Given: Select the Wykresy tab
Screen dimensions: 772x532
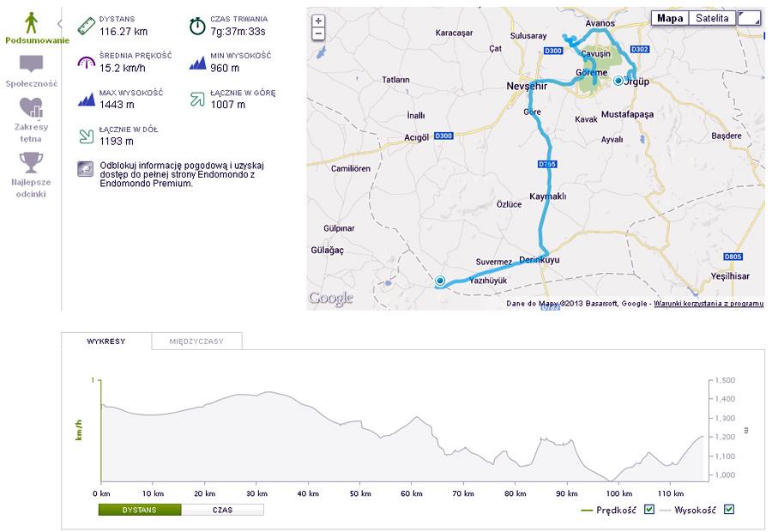Looking at the screenshot, I should [106, 342].
